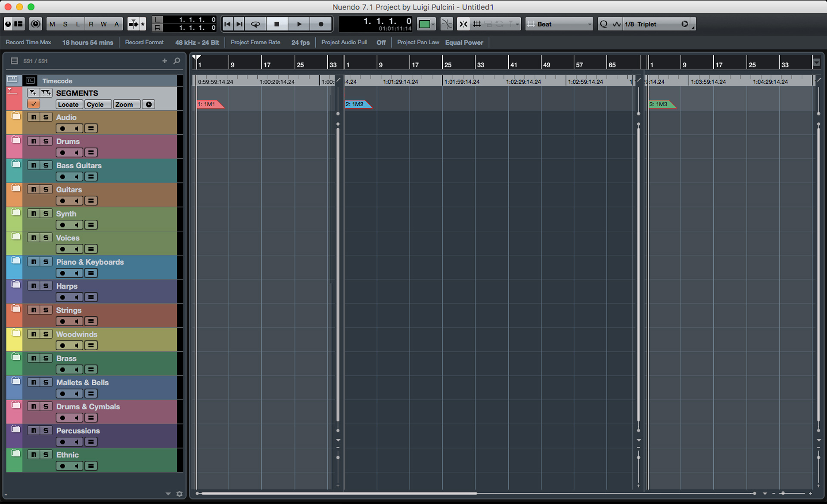Toggle the SEGMENTS track checkbox
This screenshot has width=827, height=504.
pyautogui.click(x=34, y=104)
